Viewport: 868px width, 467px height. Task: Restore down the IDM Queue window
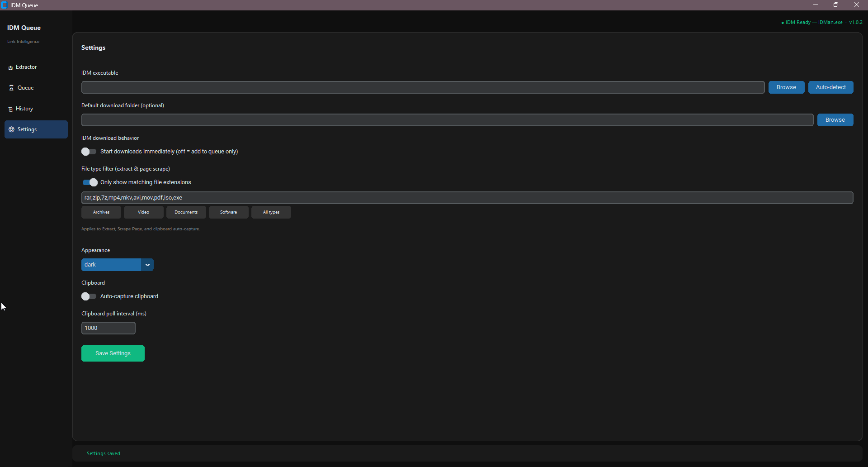tap(836, 5)
